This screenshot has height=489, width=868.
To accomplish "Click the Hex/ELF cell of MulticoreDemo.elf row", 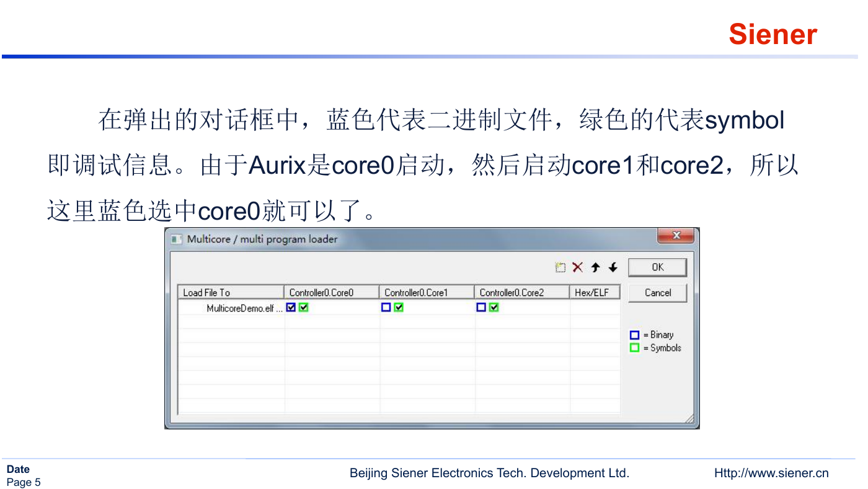I will [595, 307].
